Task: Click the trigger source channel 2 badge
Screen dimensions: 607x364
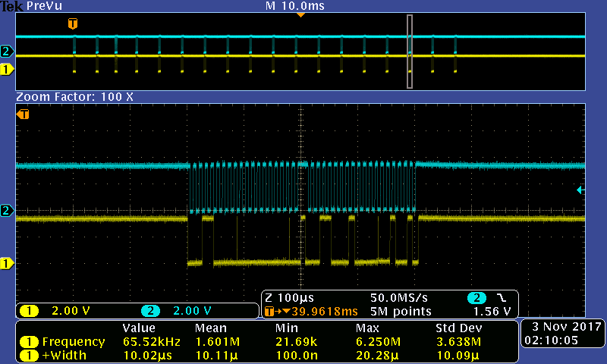Action: tap(476, 298)
